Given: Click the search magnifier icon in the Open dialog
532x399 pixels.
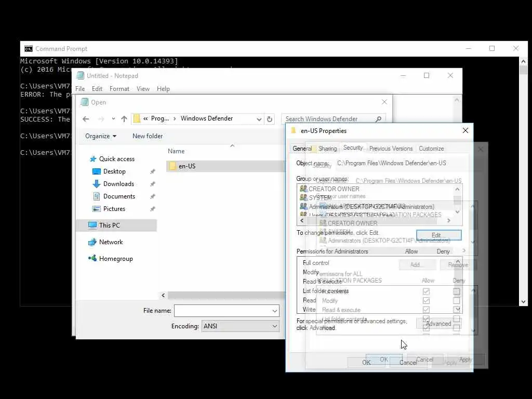Looking at the screenshot, I should click(x=379, y=119).
